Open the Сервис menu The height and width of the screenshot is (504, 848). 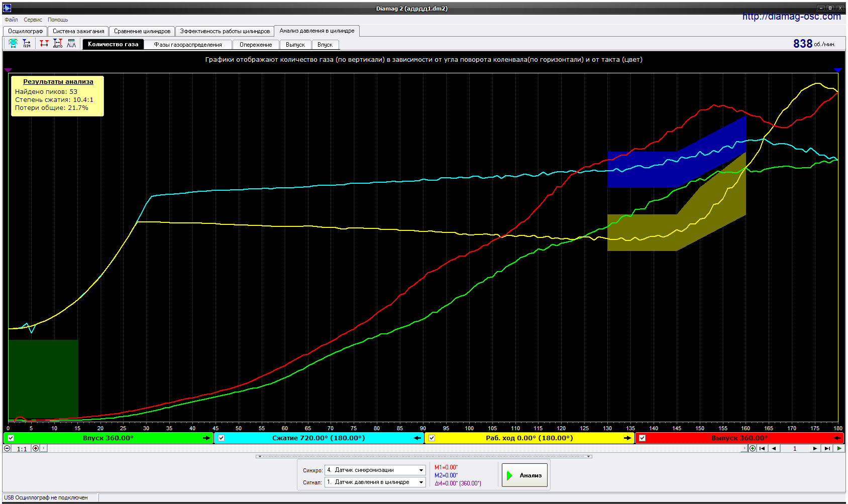[33, 20]
